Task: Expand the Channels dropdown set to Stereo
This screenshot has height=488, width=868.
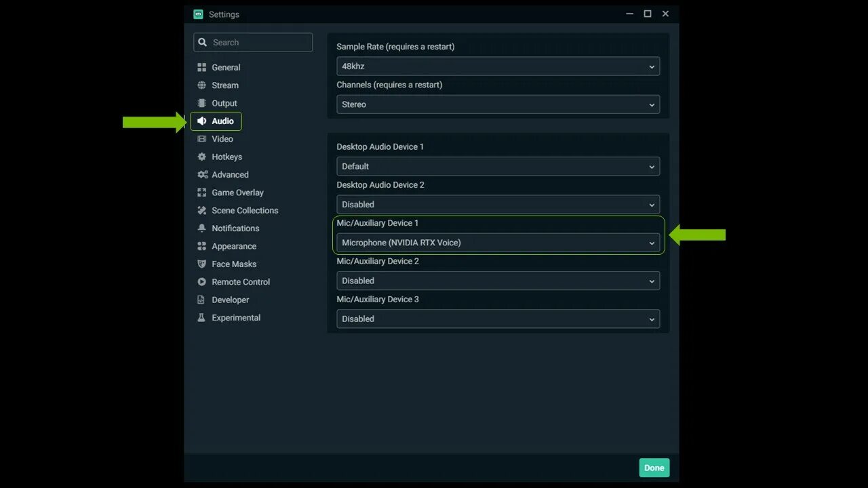Action: [x=498, y=104]
